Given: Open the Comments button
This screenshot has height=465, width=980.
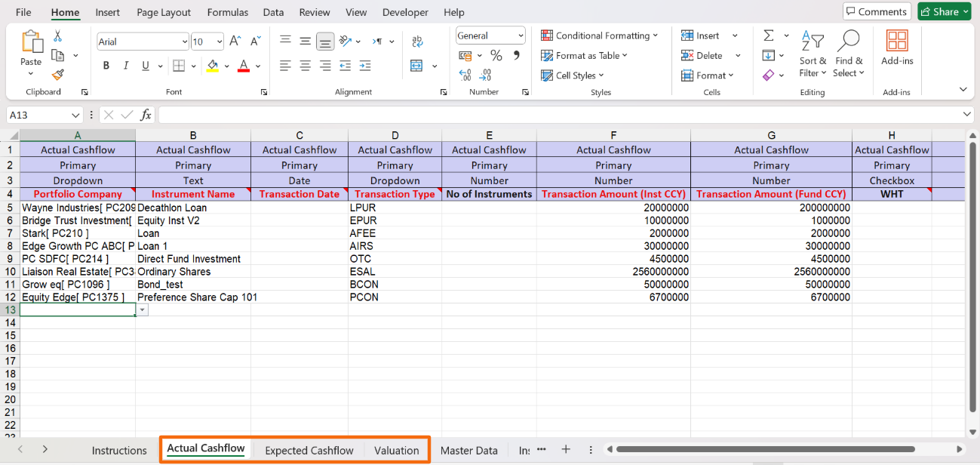Looking at the screenshot, I should (x=876, y=11).
